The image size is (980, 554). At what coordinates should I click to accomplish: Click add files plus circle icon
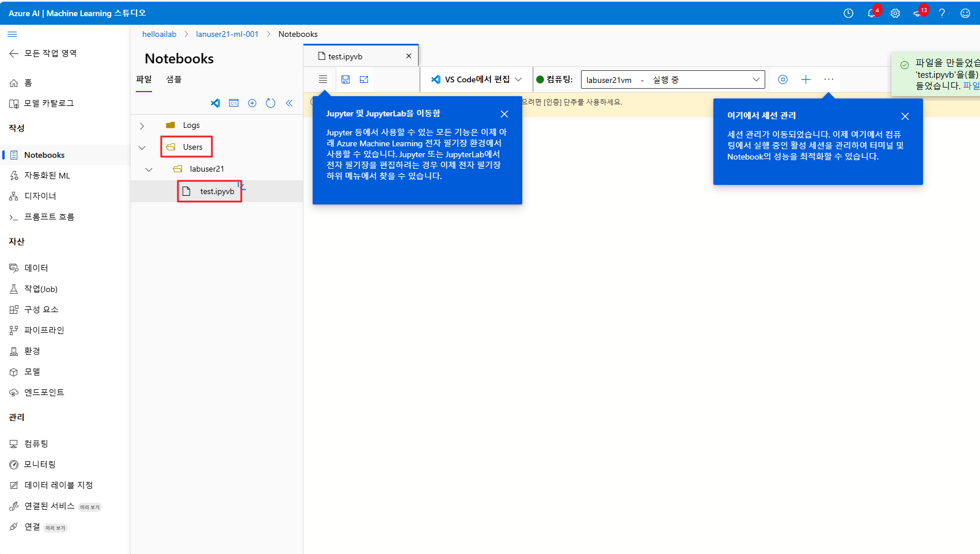[x=252, y=103]
